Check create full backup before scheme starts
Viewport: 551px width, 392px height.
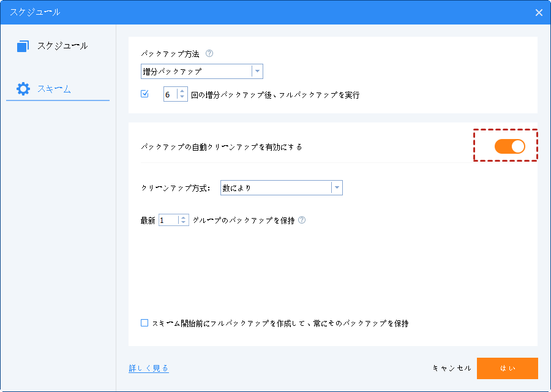(x=144, y=323)
